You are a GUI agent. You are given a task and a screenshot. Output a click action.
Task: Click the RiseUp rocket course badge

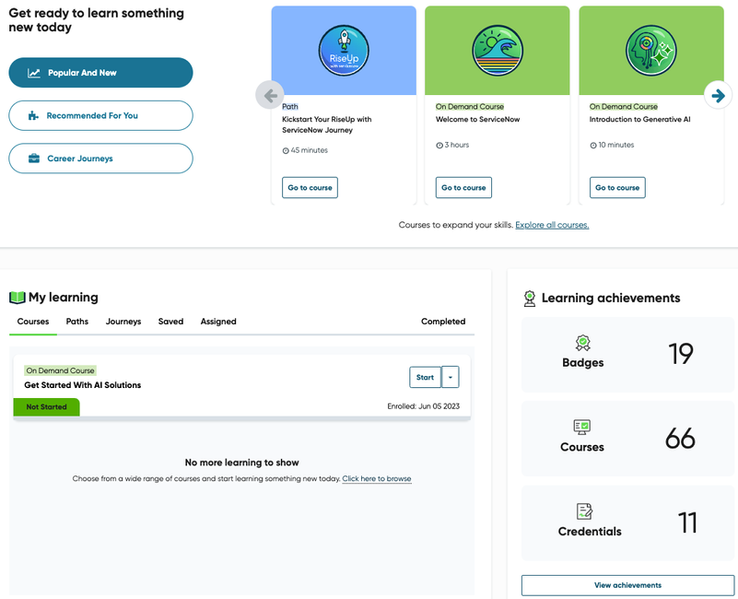(x=344, y=50)
